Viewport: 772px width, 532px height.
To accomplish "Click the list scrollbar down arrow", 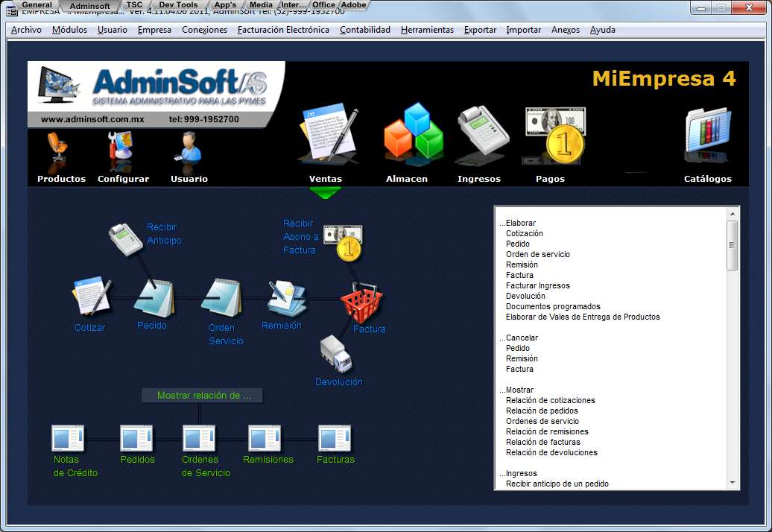I will [732, 483].
